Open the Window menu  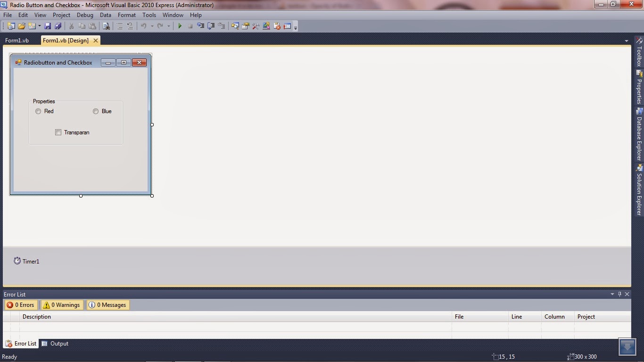(173, 15)
